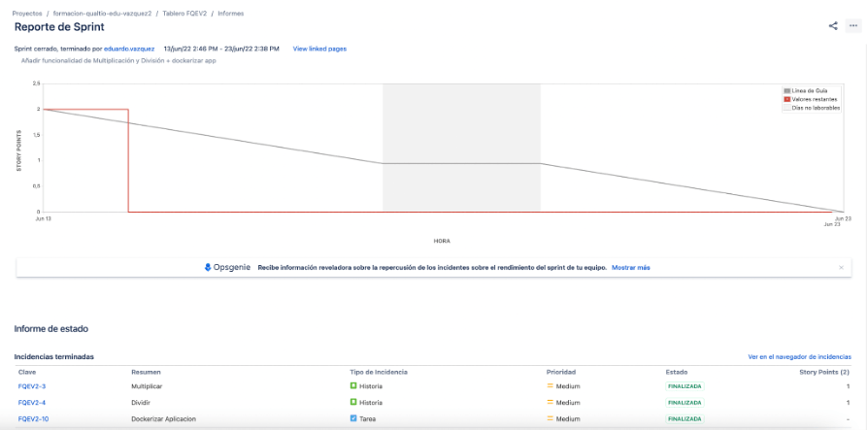
Task: Click the Opsgenie logo icon
Action: [x=208, y=267]
